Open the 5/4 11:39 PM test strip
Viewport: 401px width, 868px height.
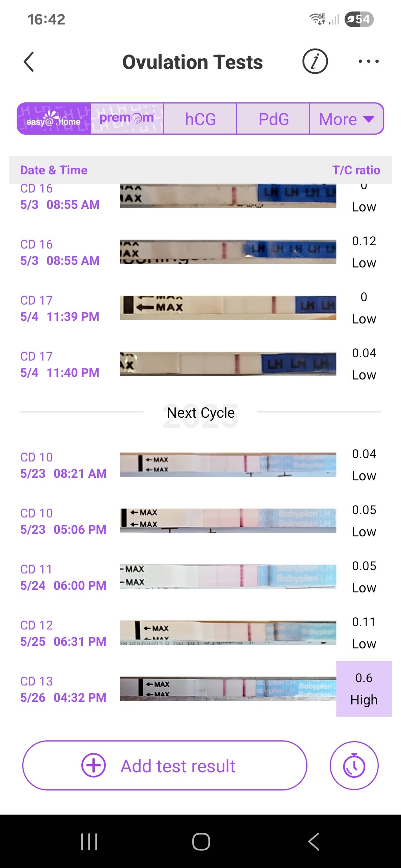click(228, 308)
